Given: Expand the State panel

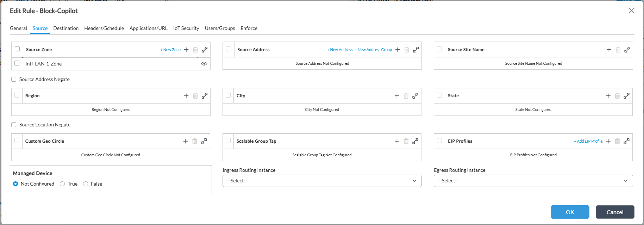Looking at the screenshot, I should tap(626, 96).
